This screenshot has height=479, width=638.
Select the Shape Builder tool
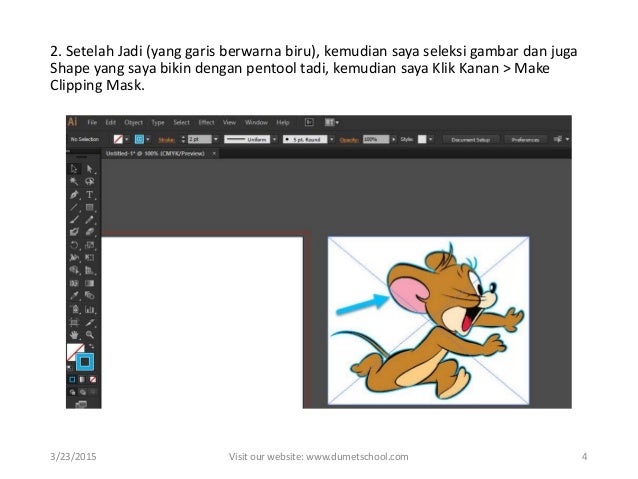point(74,270)
